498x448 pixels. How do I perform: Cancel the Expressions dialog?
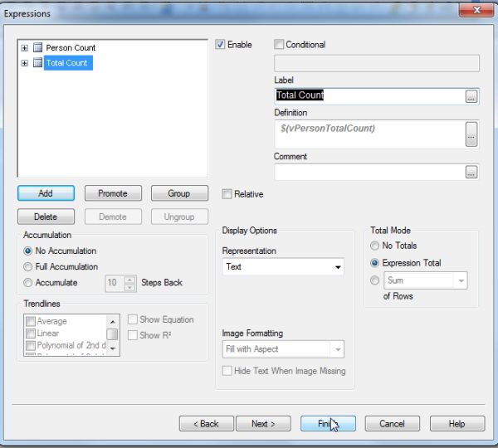click(x=393, y=424)
